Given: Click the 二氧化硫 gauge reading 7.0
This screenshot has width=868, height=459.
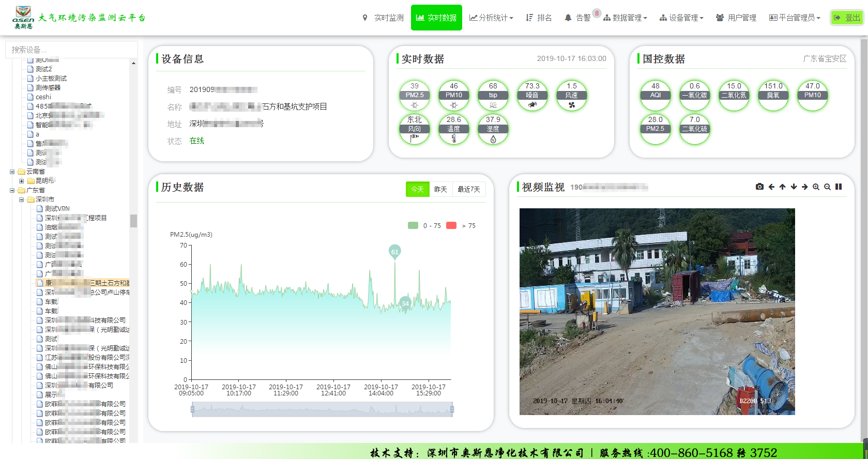Looking at the screenshot, I should (695, 129).
